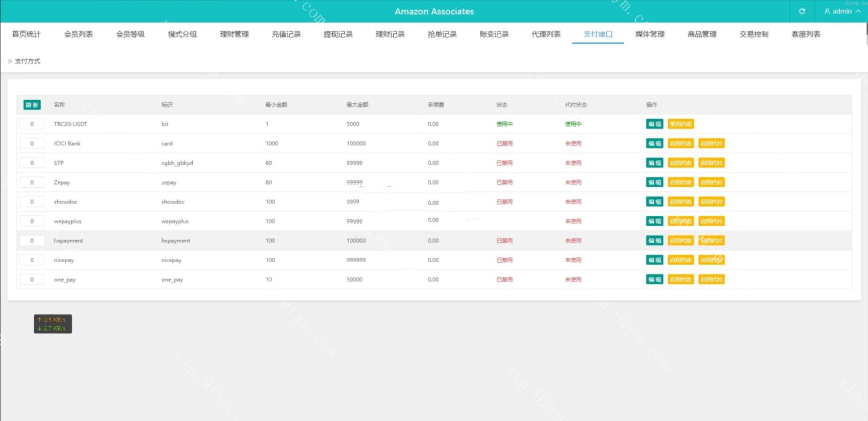Enable collection for the showdoc method
The image size is (868, 421).
pos(680,201)
